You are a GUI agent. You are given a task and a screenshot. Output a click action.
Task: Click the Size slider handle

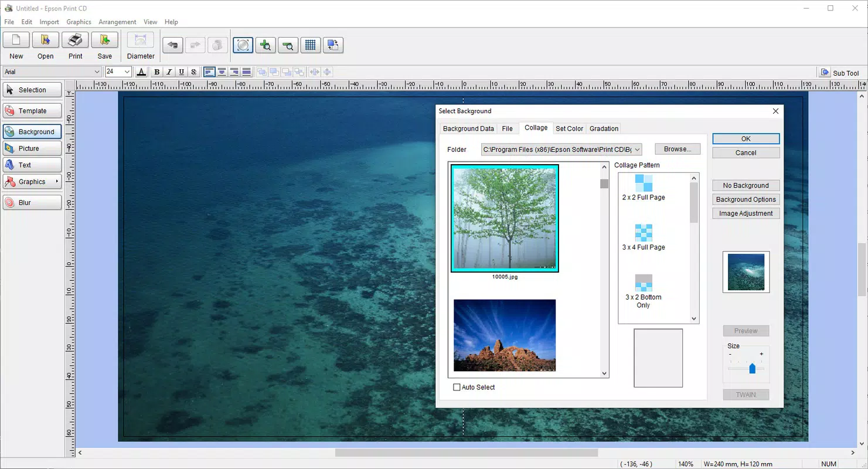(x=753, y=368)
